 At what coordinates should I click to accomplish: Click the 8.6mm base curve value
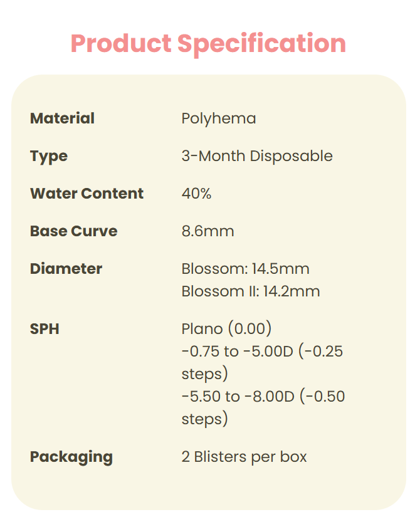(x=207, y=231)
